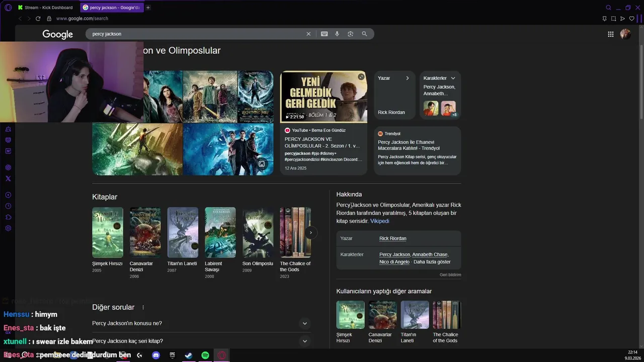Open the Nico di Angelo character link
This screenshot has height=362, width=644.
(394, 261)
